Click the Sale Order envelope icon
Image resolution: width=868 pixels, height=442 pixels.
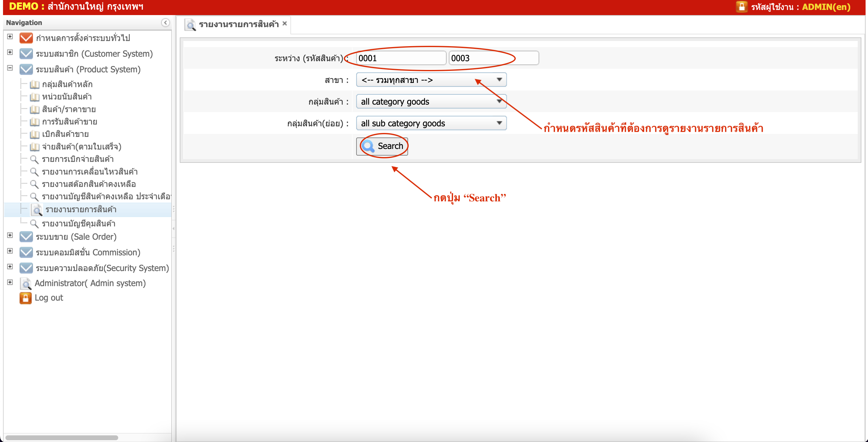26,237
